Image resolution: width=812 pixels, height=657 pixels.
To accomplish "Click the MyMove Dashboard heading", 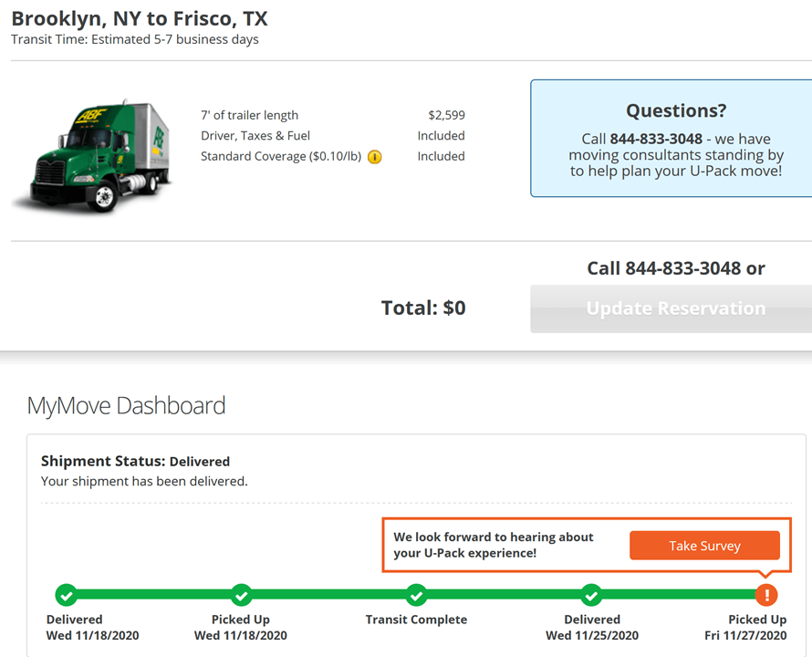I will tap(126, 405).
